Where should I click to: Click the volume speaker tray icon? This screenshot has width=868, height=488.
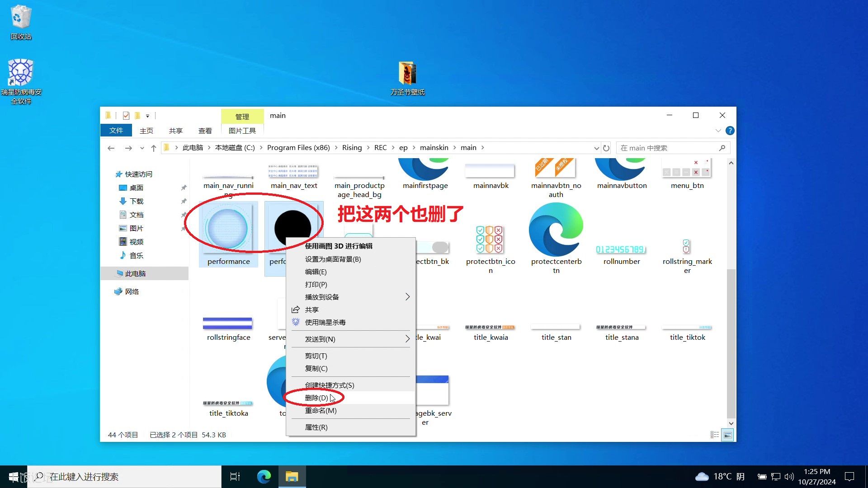coord(789,477)
